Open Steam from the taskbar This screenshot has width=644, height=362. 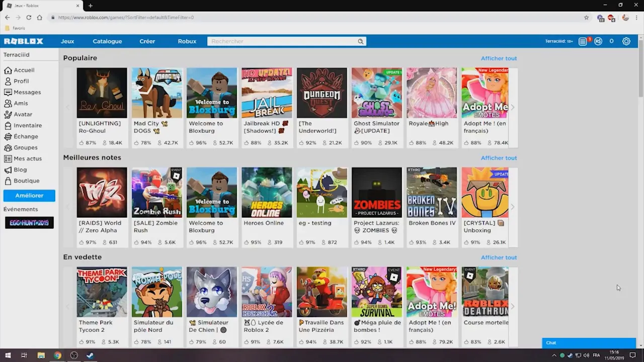[90, 355]
